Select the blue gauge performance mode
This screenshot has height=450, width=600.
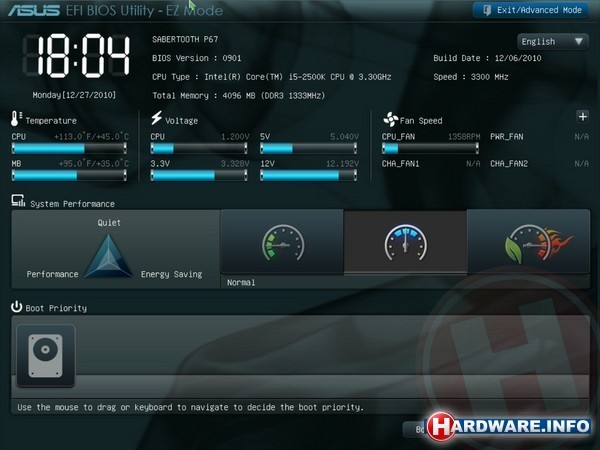pos(405,244)
